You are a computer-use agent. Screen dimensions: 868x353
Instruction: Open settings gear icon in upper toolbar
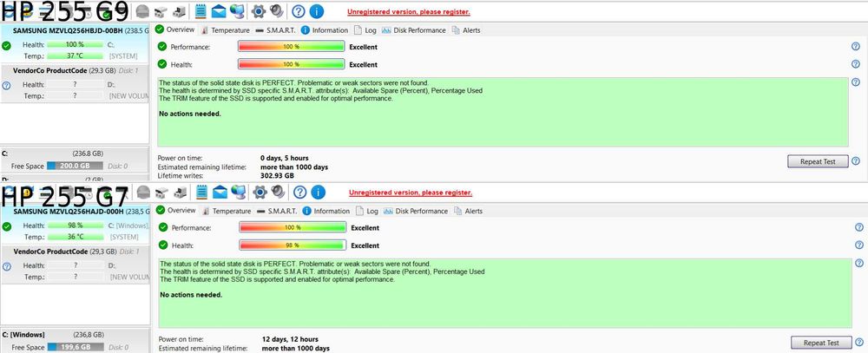tap(258, 10)
